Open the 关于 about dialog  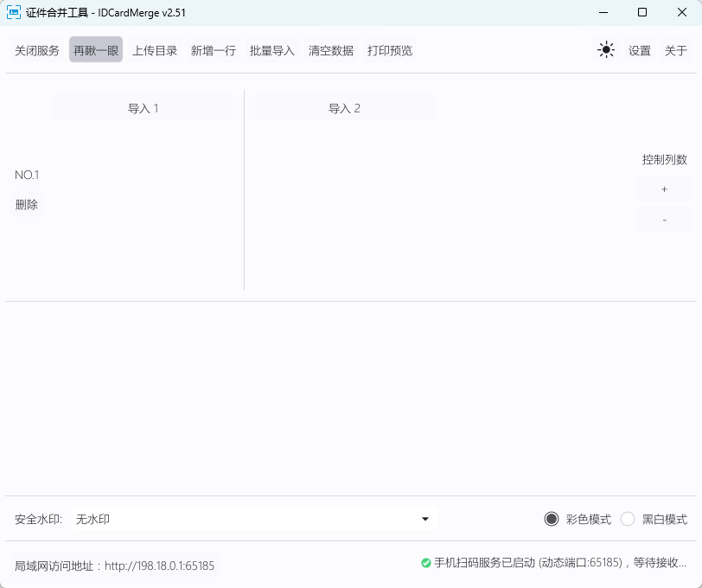click(x=675, y=50)
